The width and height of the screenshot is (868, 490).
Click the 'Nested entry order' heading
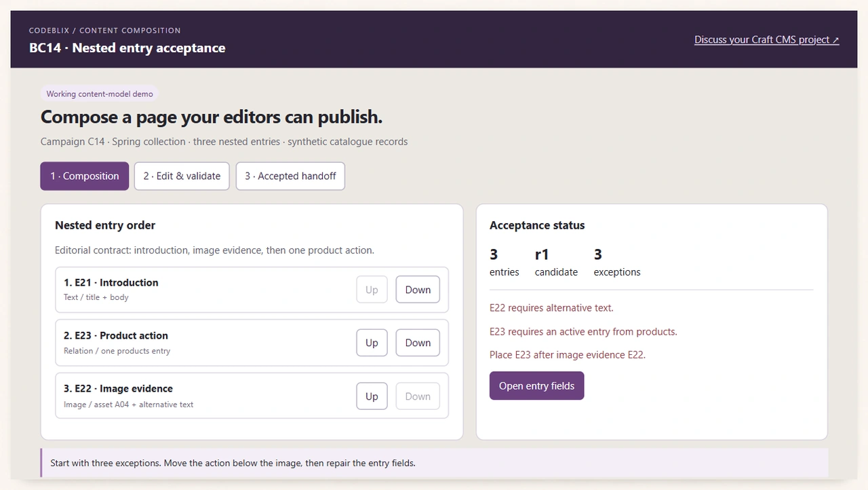click(x=105, y=225)
